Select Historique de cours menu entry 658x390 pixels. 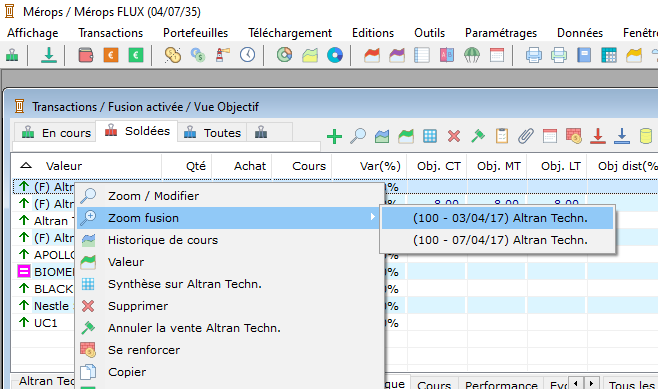(x=230, y=240)
